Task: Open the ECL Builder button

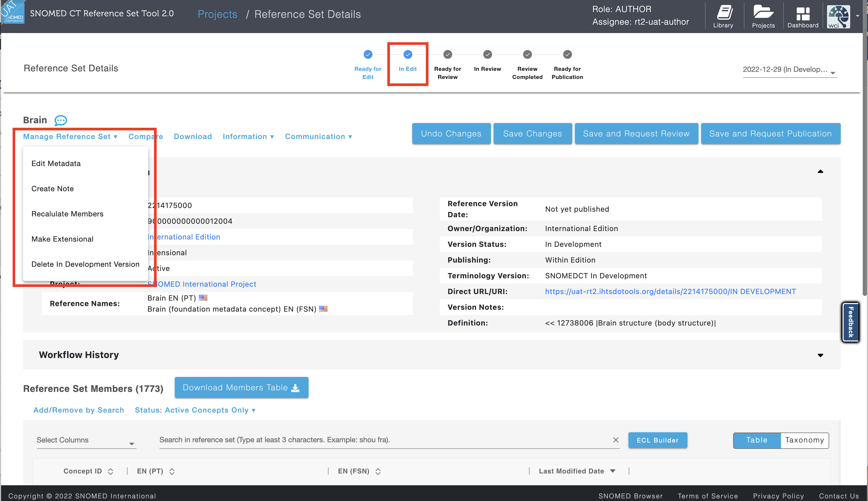Action: [x=657, y=440]
